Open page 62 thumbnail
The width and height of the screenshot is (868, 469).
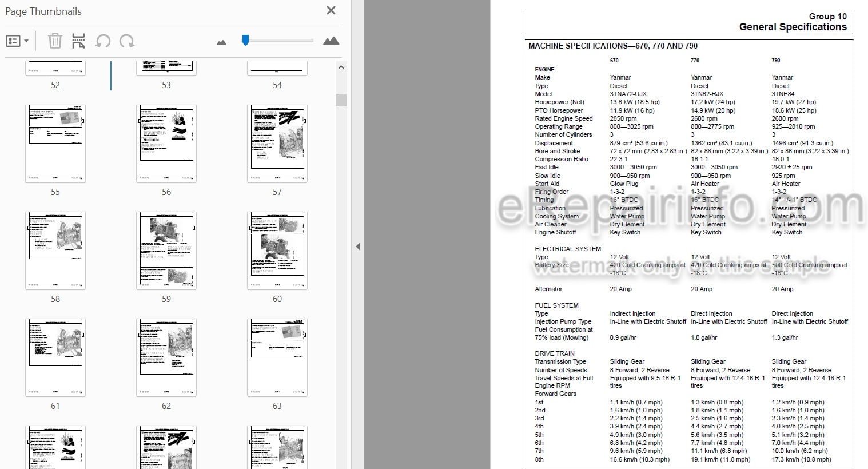tap(166, 357)
